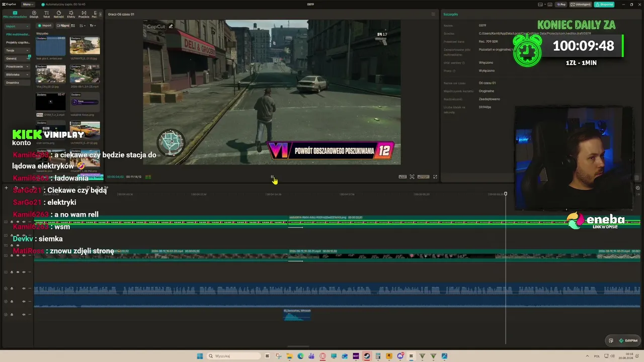Image resolution: width=644 pixels, height=362 pixels.
Task: Hide the empty video track with the eye icon
Action: 18,272
